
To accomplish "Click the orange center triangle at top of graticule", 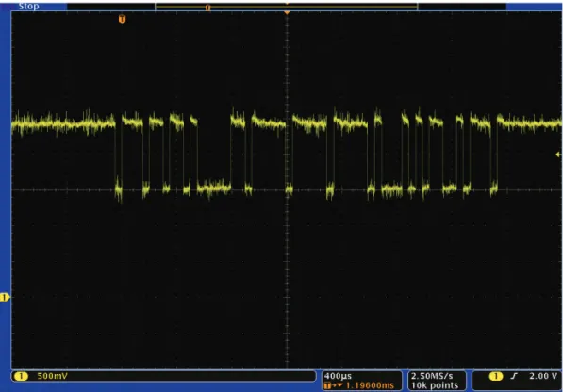I will point(287,13).
